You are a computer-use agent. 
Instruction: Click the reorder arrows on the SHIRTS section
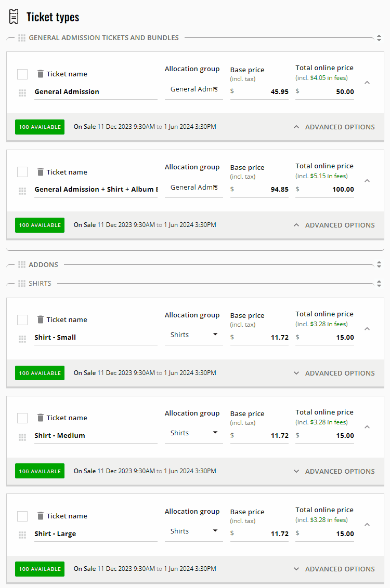379,283
